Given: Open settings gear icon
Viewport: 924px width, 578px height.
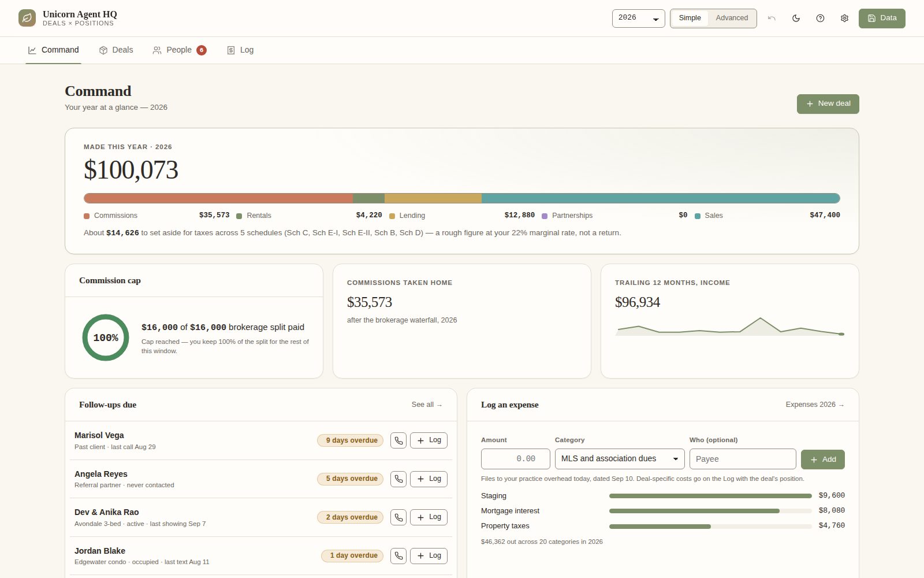Looking at the screenshot, I should [x=844, y=18].
